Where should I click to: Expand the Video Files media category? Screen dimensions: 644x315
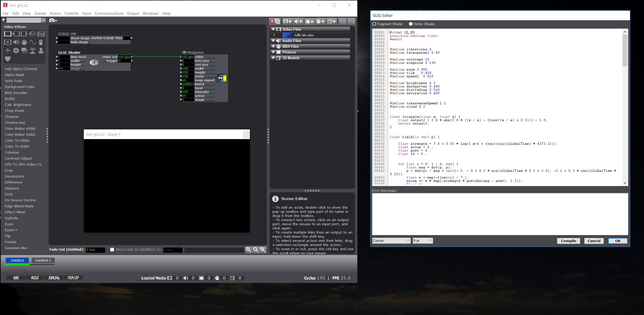coord(273,29)
